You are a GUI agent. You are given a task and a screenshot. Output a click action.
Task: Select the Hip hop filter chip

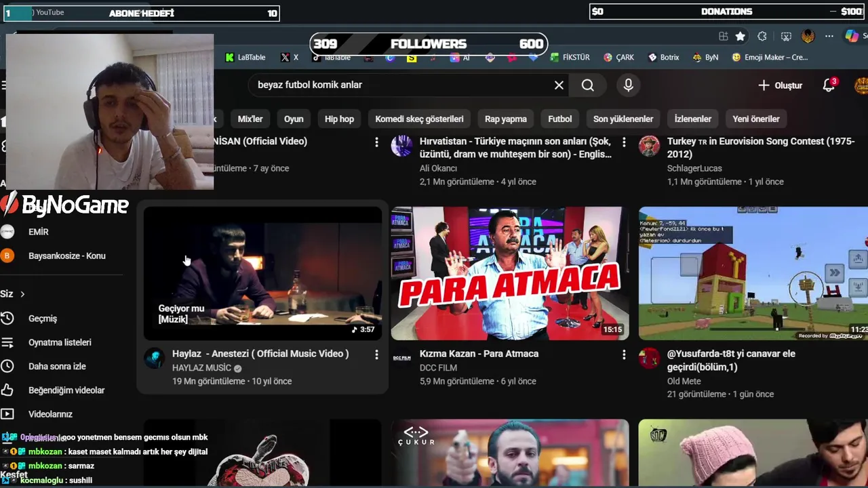[339, 119]
